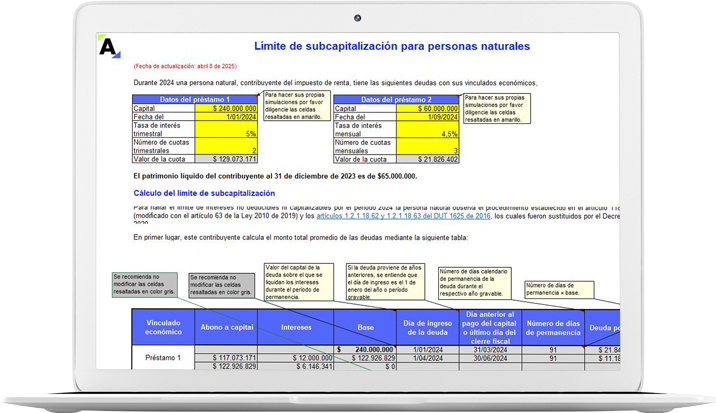
Task: Click the yellow 5% quarterly interest cell
Action: pos(226,129)
